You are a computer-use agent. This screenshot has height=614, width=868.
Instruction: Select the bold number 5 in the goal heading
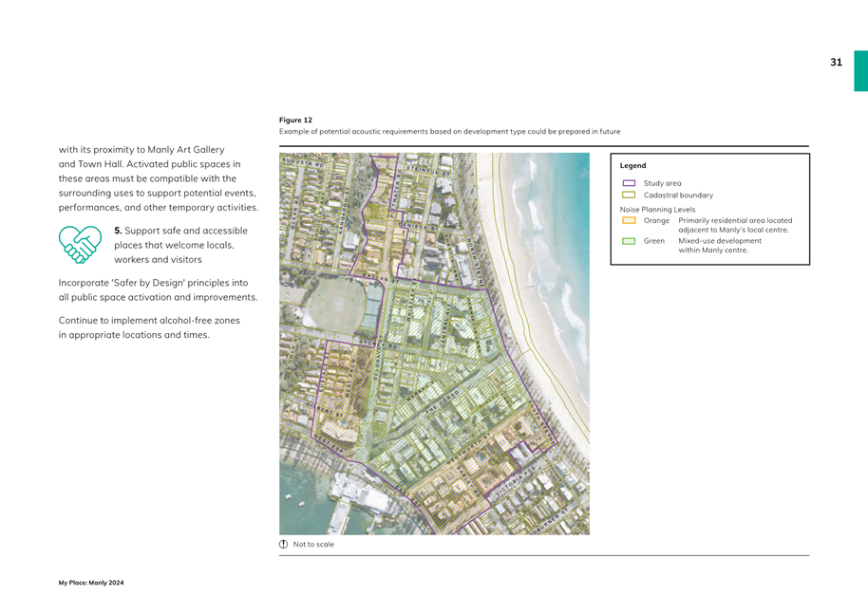pyautogui.click(x=118, y=231)
